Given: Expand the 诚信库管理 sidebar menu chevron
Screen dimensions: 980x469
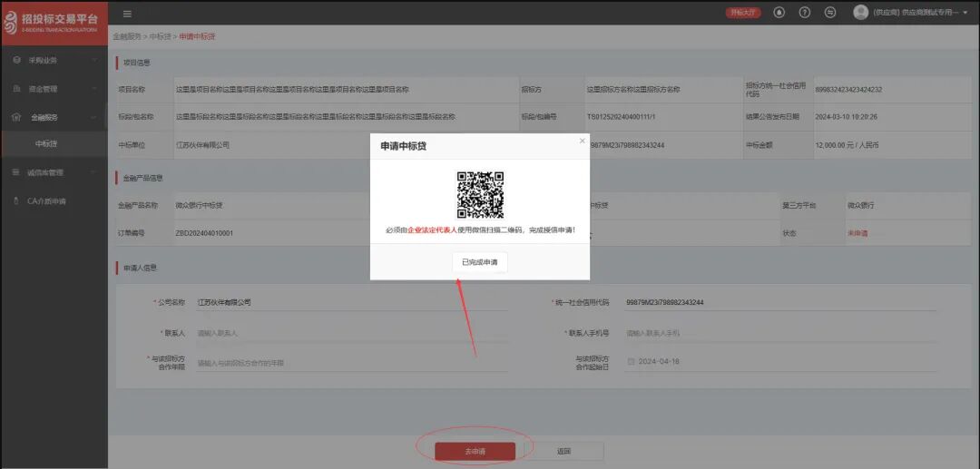Looking at the screenshot, I should (94, 172).
